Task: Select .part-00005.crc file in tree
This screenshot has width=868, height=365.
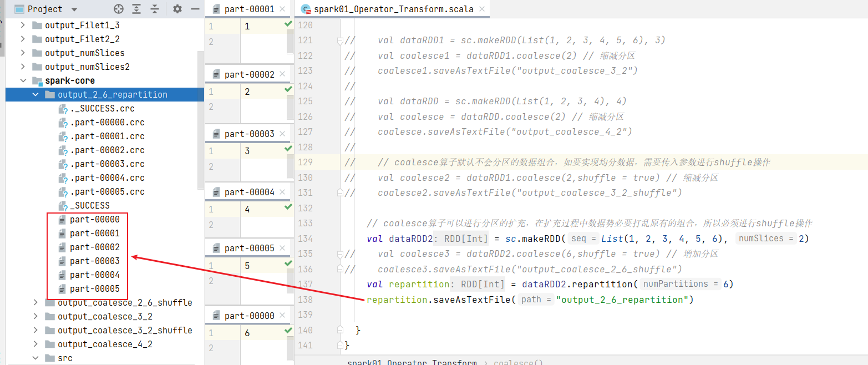Action: 107,191
